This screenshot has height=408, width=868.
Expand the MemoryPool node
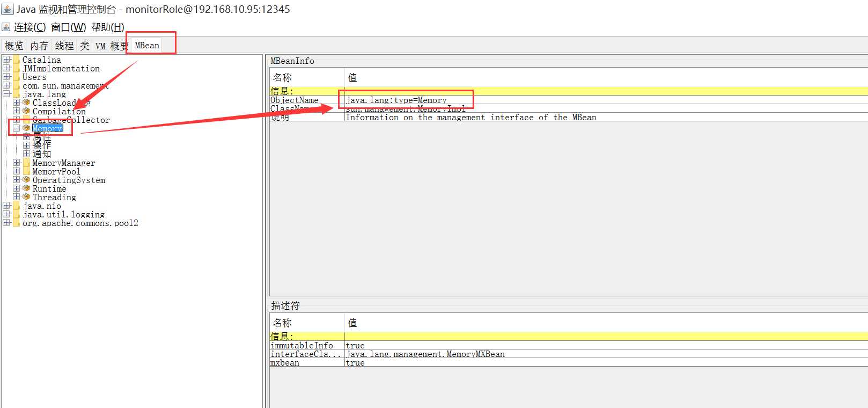[x=16, y=171]
